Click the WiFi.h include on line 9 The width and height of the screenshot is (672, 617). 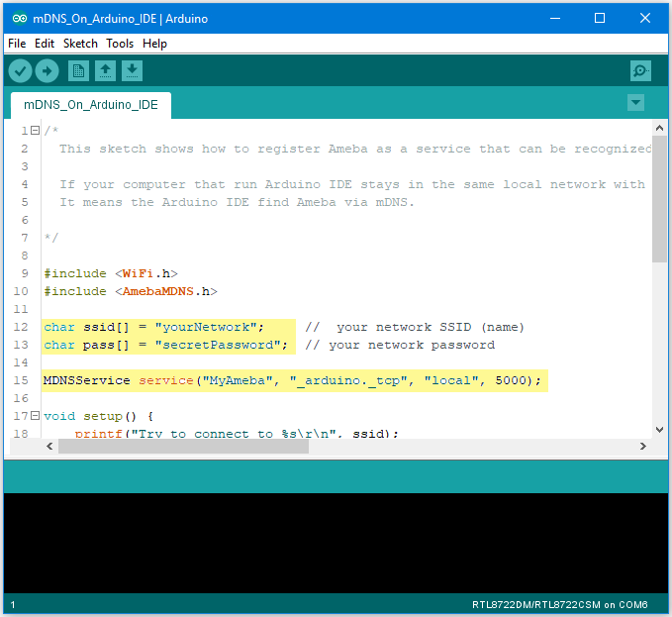146,273
